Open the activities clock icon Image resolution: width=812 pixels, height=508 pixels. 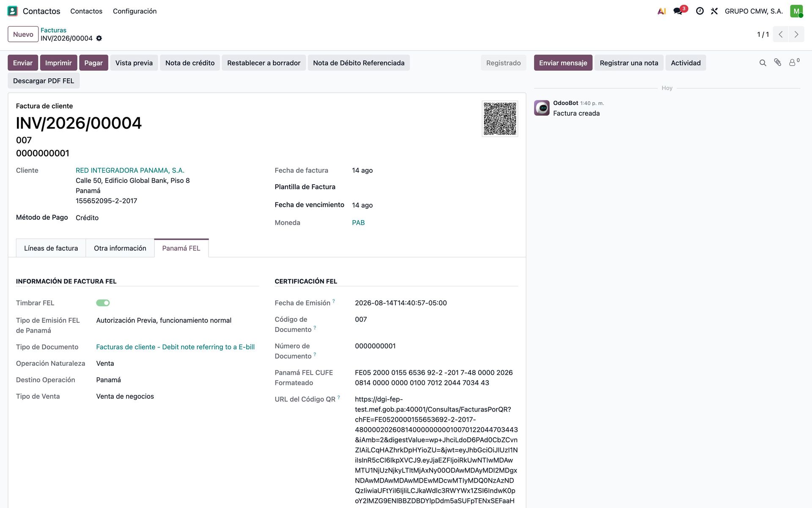pos(700,11)
